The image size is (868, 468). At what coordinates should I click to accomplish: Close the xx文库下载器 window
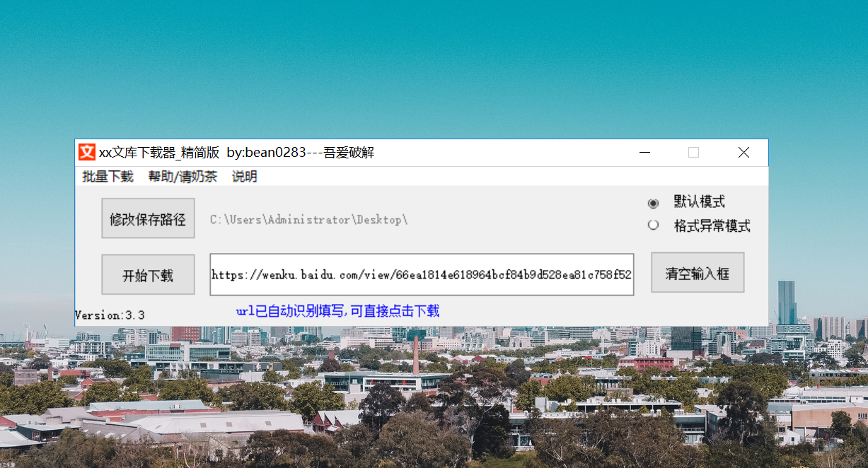pyautogui.click(x=743, y=153)
